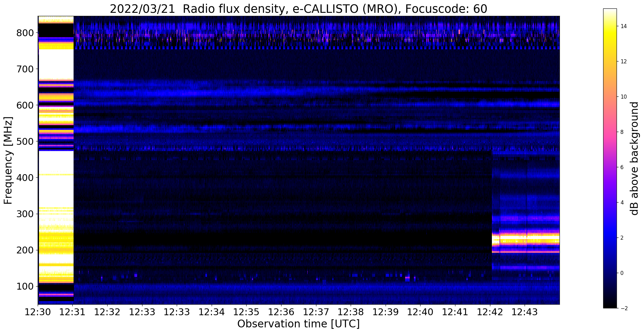
Task: Click the 800 tick on frequency axis
Action: [25, 33]
